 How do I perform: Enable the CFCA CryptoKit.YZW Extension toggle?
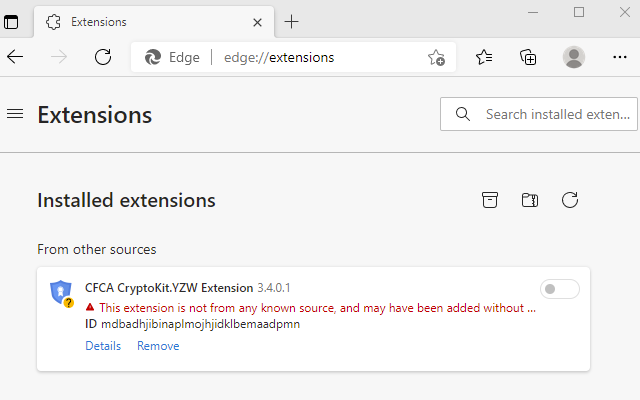coord(559,290)
